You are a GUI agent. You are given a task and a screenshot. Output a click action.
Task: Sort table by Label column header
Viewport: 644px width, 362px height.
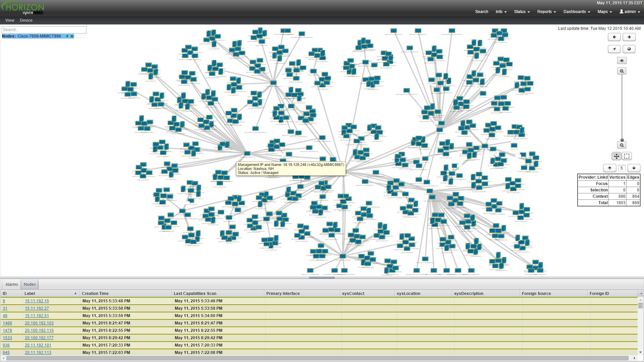click(51, 294)
